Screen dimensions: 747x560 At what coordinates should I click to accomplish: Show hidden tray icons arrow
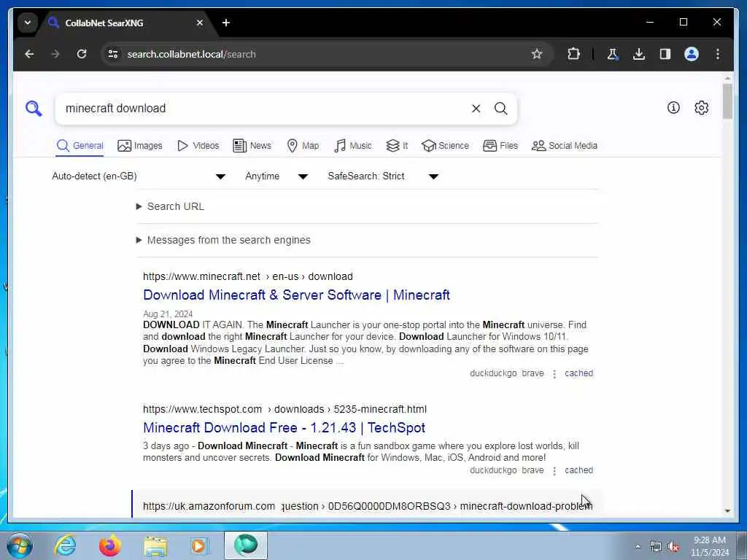tap(638, 547)
